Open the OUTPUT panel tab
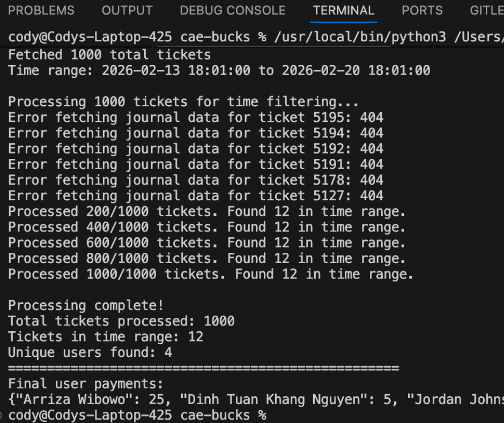Image resolution: width=504 pixels, height=423 pixels. click(127, 10)
